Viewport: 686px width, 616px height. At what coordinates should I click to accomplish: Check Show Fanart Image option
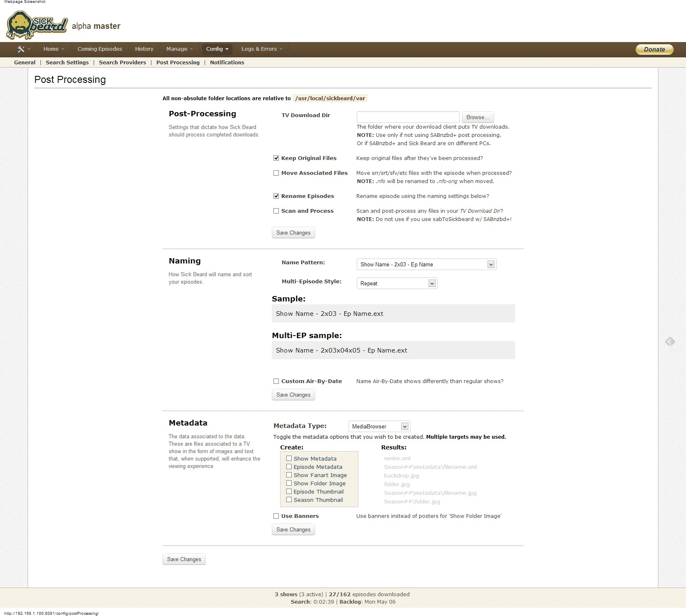[289, 475]
